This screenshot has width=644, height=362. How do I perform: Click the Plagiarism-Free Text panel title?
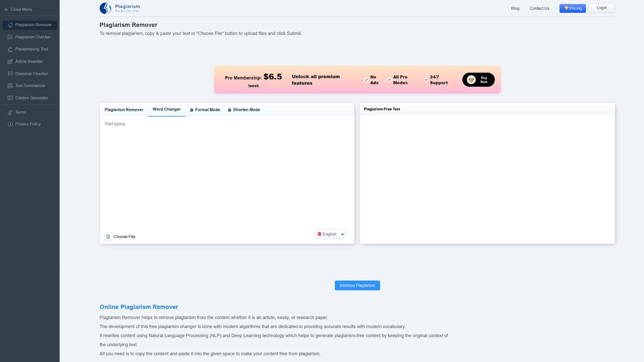pos(382,109)
